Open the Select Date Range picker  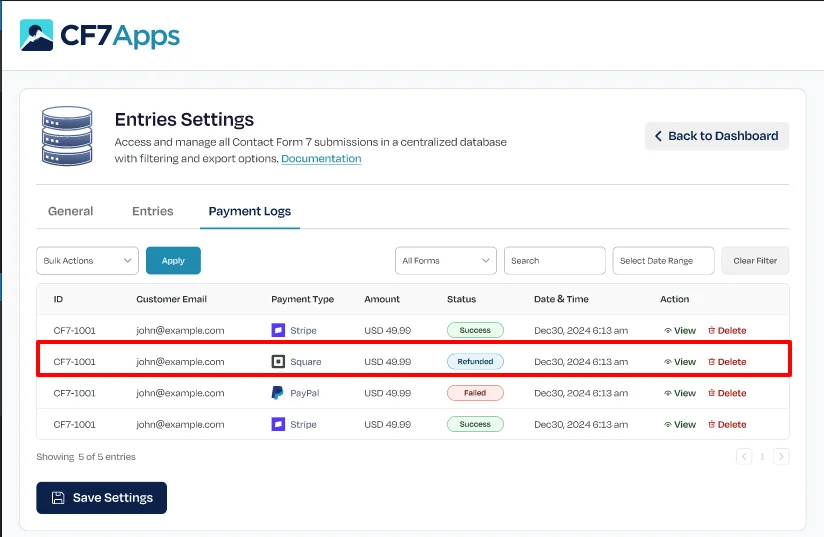[x=663, y=261]
